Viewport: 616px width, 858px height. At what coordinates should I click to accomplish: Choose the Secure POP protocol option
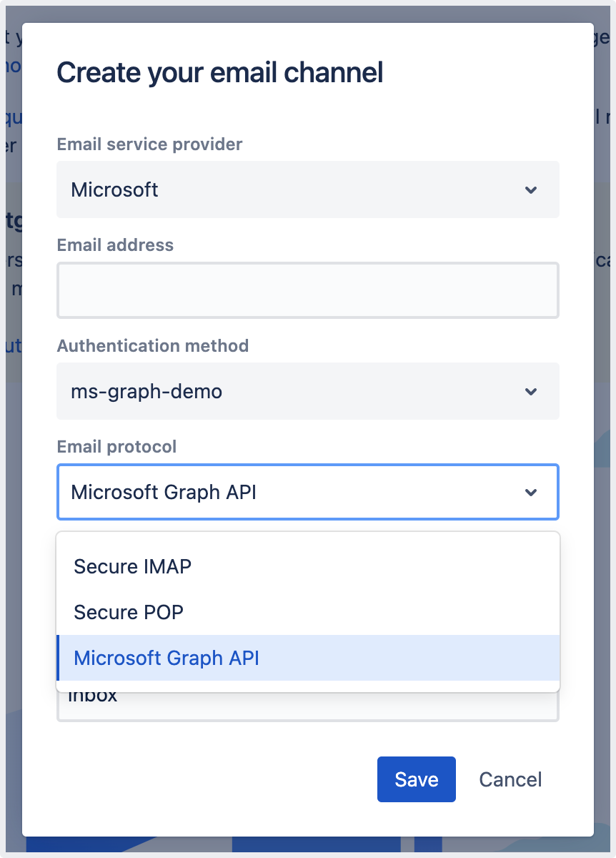[x=129, y=612]
